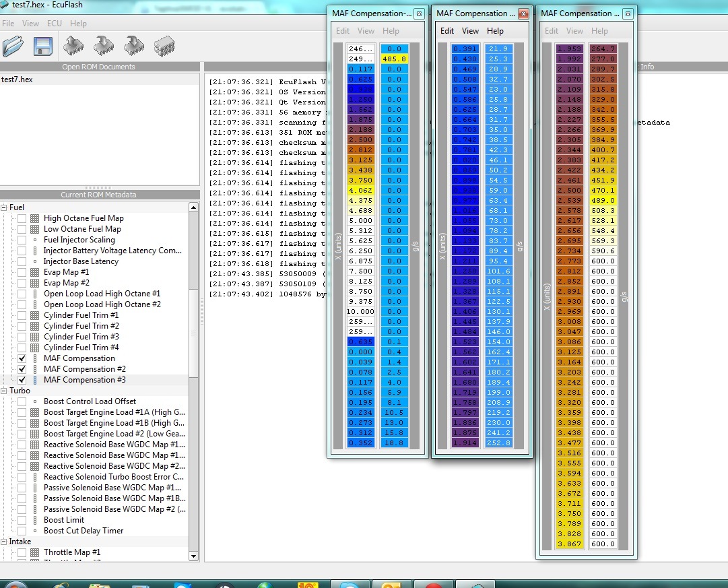The image size is (728, 588).
Task: Open the ECU menu
Action: 55,23
